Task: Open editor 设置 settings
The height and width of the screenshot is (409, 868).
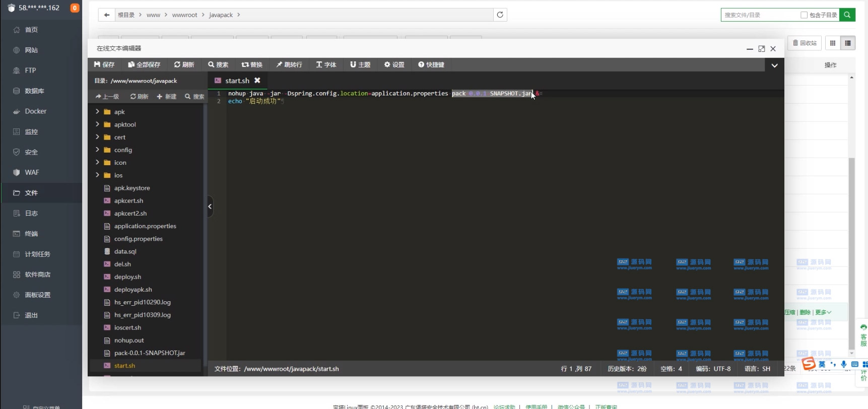Action: (x=394, y=64)
